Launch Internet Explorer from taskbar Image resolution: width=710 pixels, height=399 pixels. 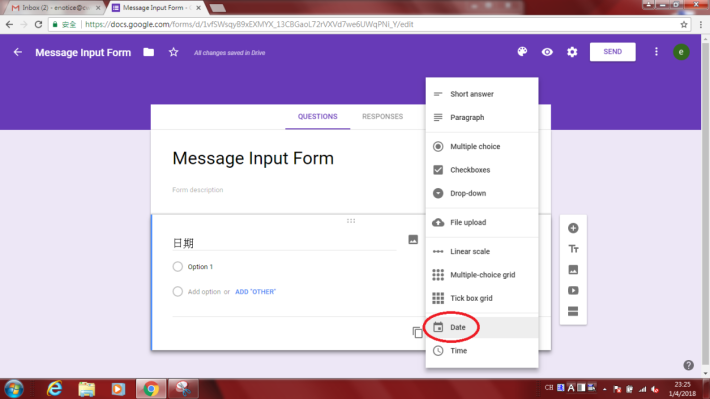(55, 389)
